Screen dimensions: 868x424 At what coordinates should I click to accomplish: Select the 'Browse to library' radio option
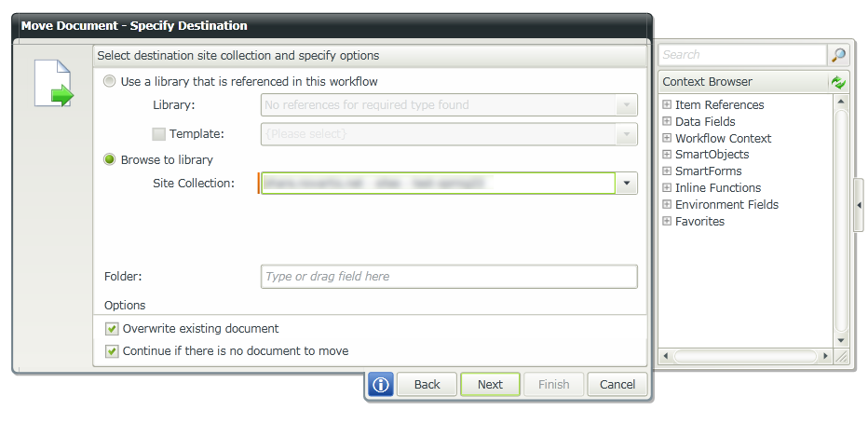tap(110, 159)
